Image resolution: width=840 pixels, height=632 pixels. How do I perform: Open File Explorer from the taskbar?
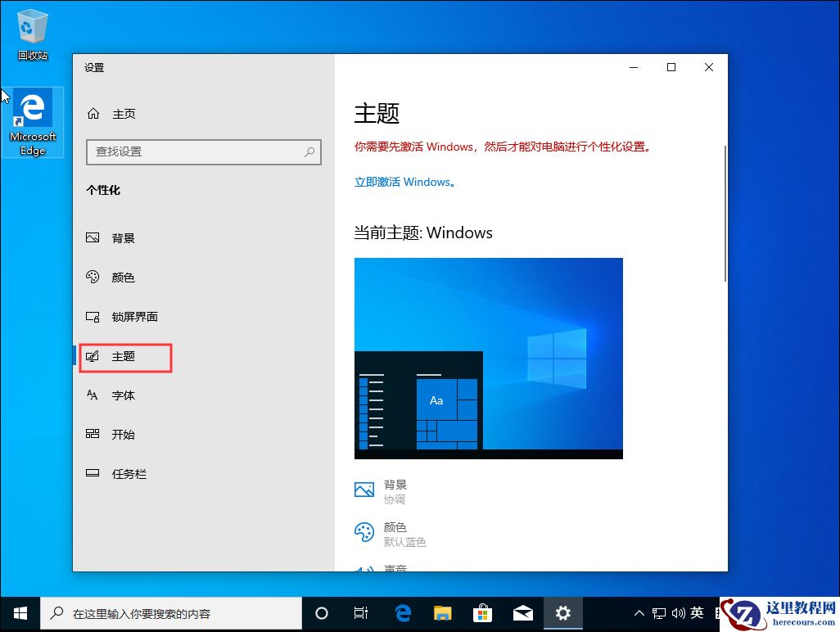pyautogui.click(x=442, y=612)
